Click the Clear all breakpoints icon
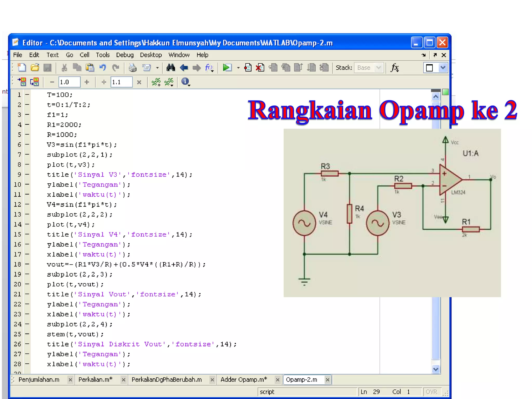532x399 pixels. pyautogui.click(x=260, y=68)
